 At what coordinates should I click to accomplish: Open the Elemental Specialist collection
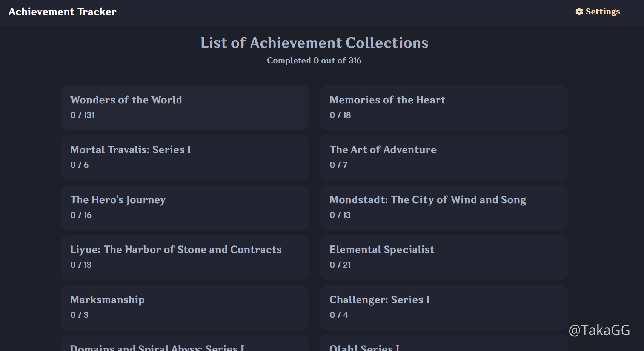(444, 258)
